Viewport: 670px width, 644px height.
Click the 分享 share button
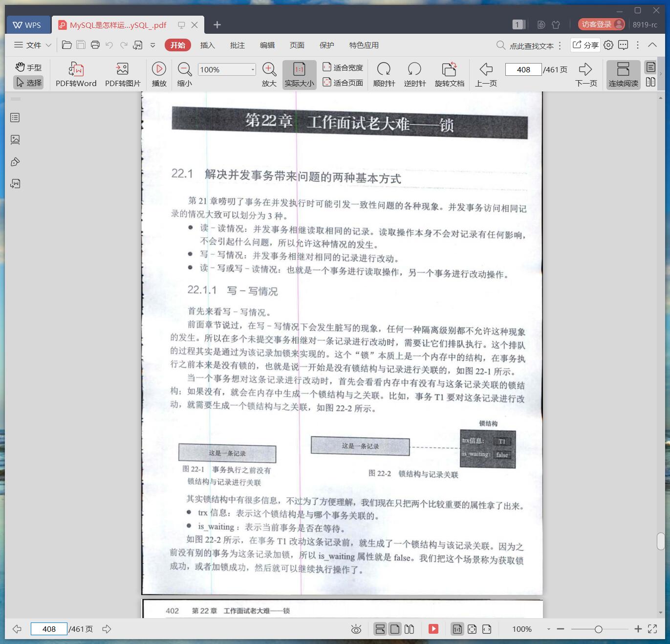585,45
